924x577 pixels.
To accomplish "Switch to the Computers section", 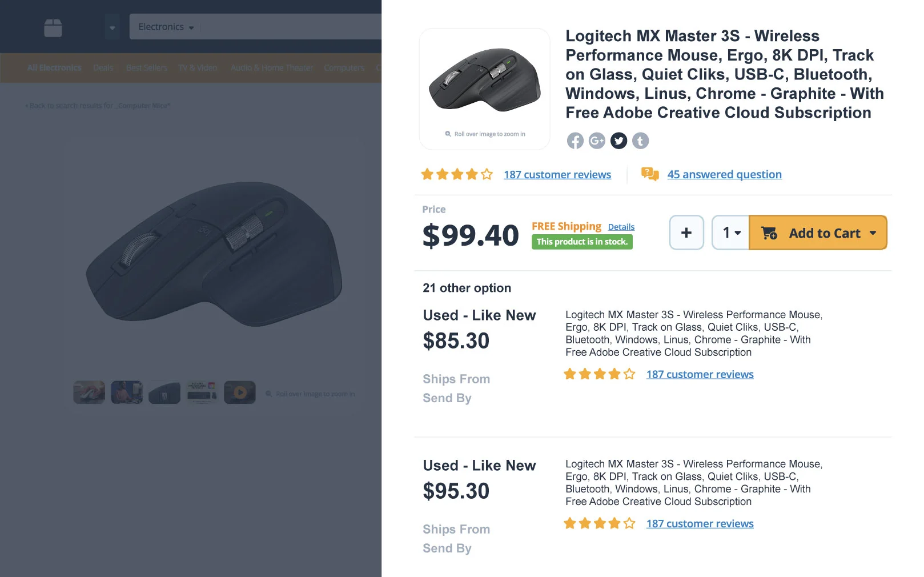I will tap(344, 67).
